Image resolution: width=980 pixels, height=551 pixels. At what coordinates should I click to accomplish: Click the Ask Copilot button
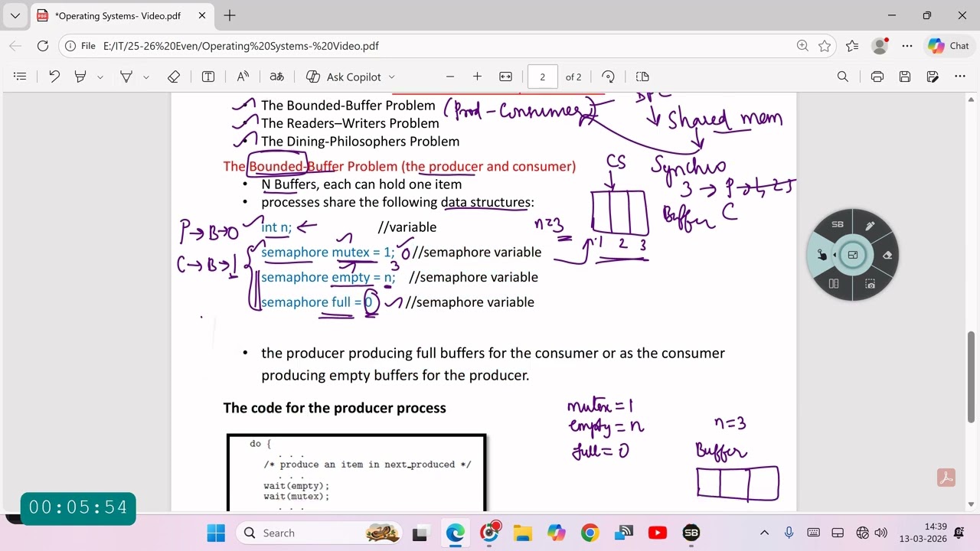344,77
